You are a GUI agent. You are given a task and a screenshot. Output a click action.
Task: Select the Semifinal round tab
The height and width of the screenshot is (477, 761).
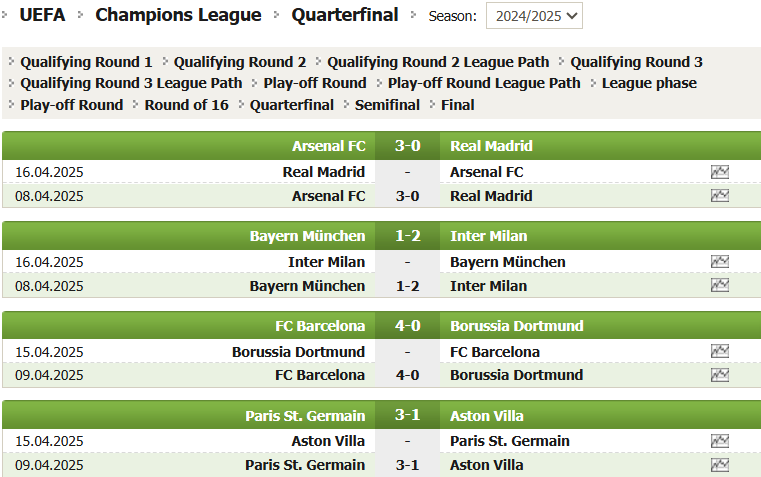pos(387,105)
